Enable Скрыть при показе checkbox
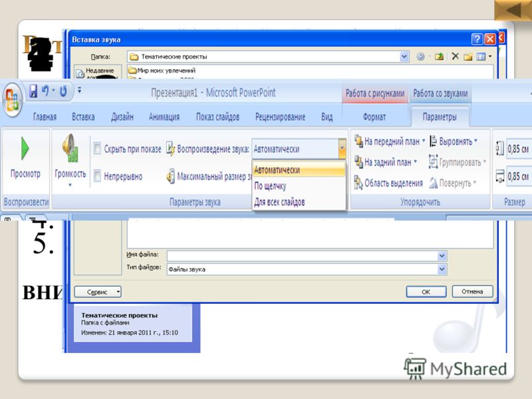This screenshot has width=532, height=399. [x=97, y=148]
